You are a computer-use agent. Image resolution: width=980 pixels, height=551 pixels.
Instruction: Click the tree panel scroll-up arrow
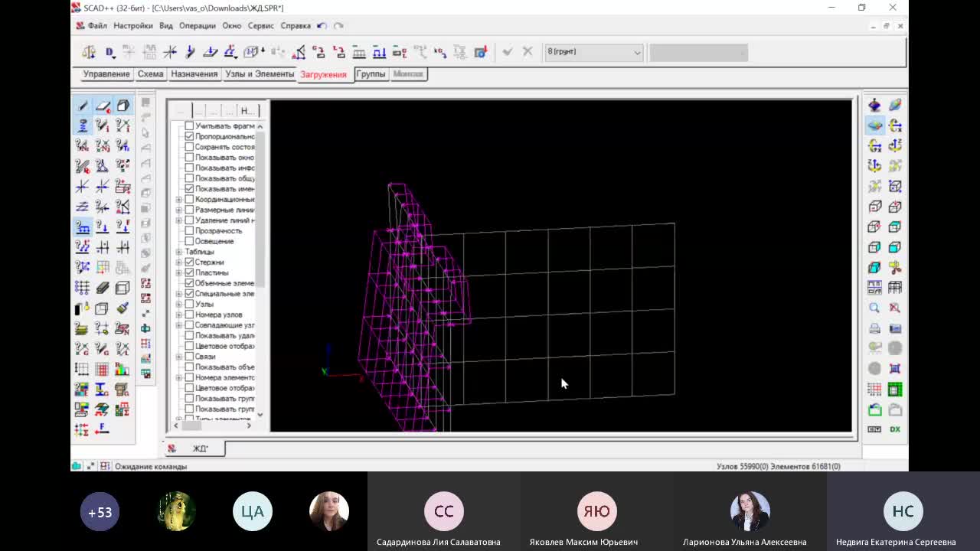(260, 126)
